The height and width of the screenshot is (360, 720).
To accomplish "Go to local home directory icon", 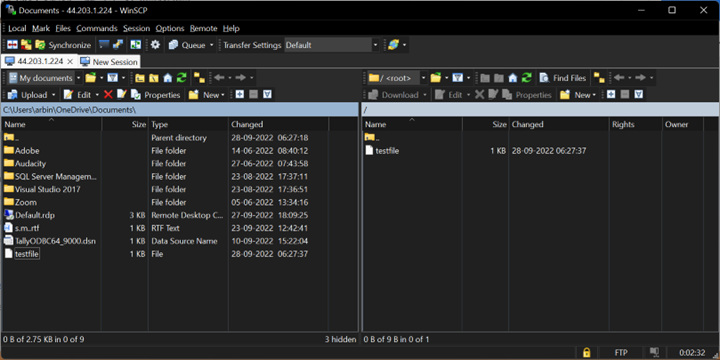I will click(168, 78).
